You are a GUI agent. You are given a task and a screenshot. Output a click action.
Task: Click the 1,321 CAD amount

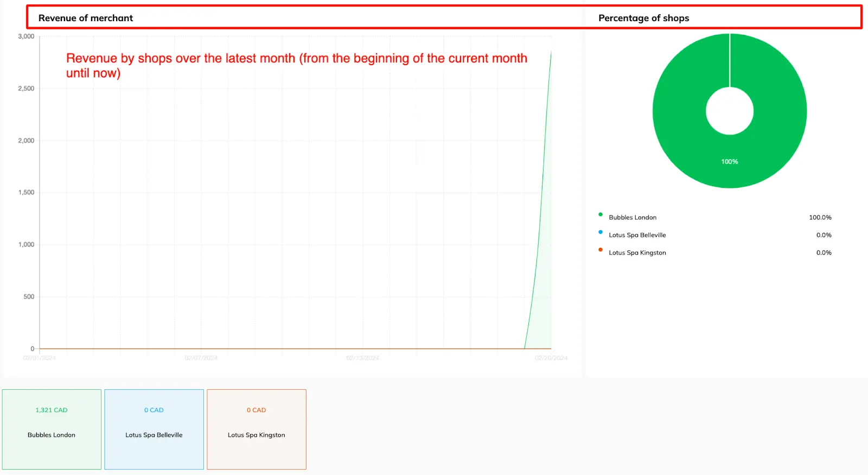(x=52, y=410)
